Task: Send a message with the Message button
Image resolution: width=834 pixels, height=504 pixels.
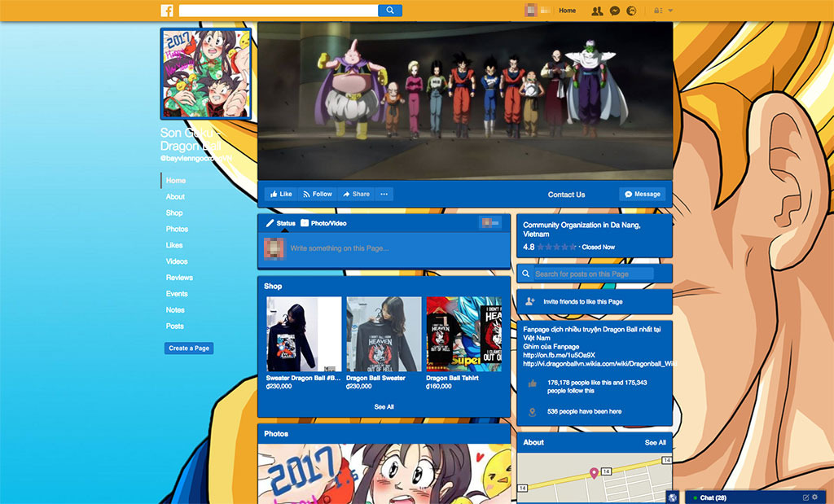Action: pyautogui.click(x=642, y=194)
